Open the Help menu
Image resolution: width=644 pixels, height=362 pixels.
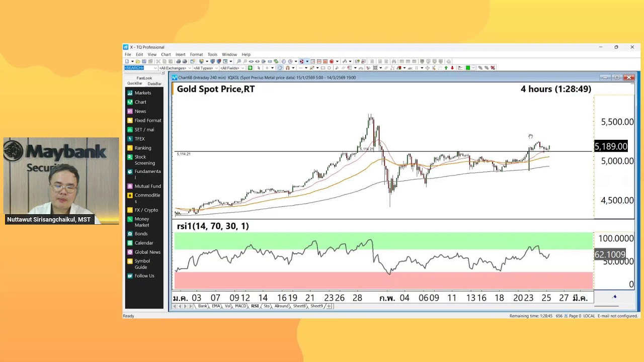pyautogui.click(x=246, y=54)
